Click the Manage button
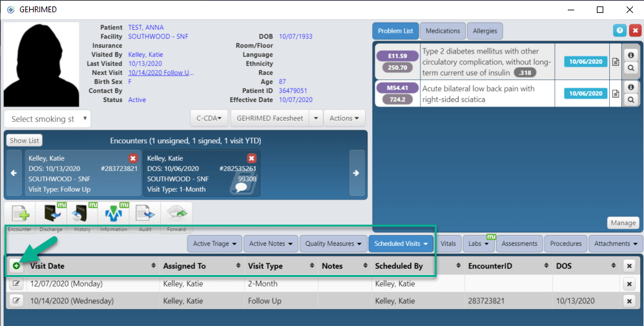The width and height of the screenshot is (644, 326). pos(623,223)
